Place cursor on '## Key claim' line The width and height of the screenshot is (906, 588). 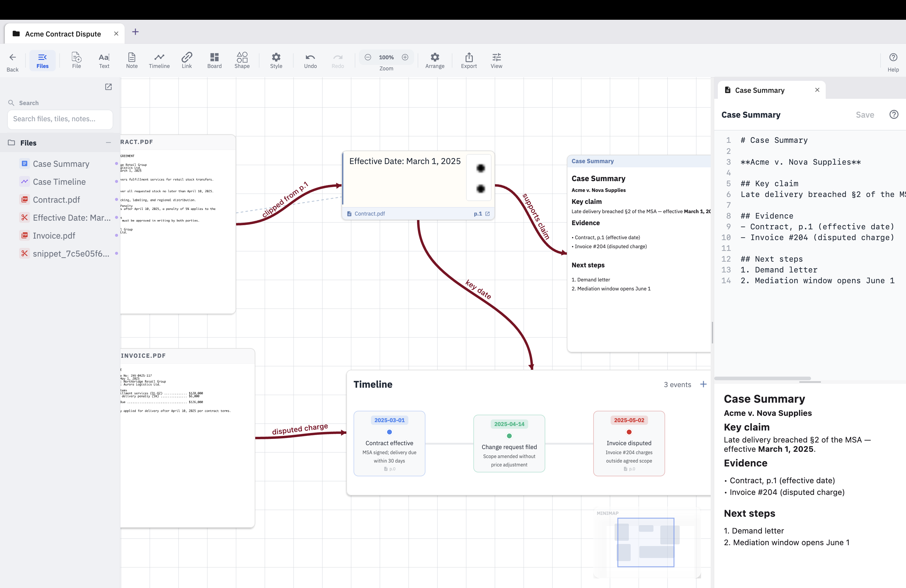(769, 184)
